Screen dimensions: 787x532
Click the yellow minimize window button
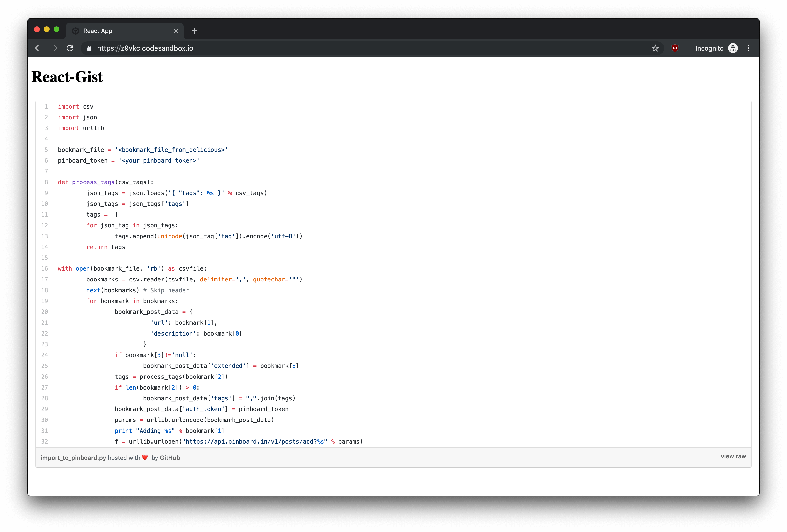47,29
